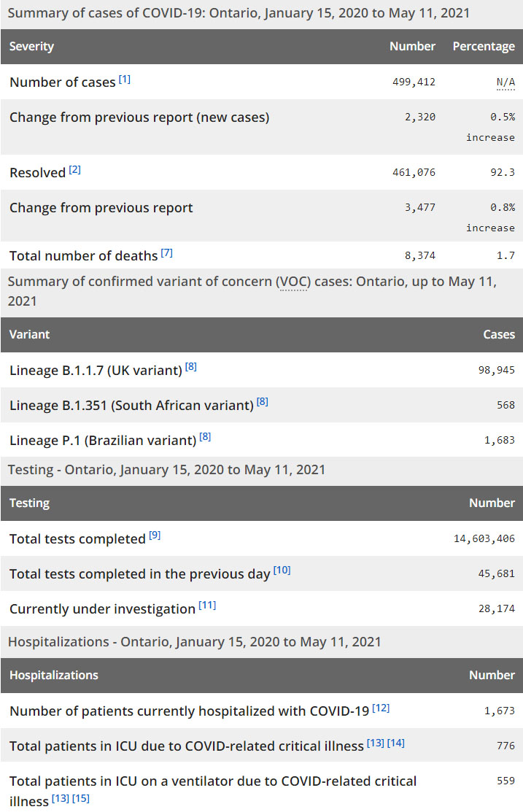Open footnote 8 for the South African variant
The image size is (523, 812).
[263, 402]
